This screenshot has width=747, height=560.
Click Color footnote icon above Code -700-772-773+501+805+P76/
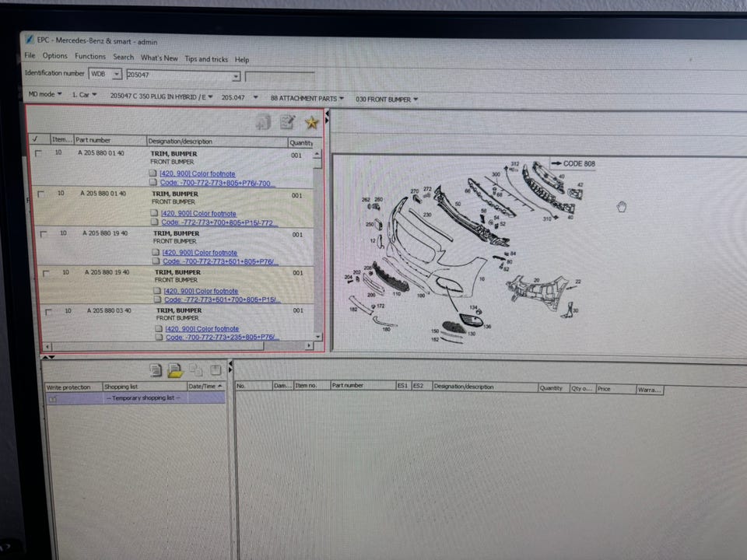pyautogui.click(x=156, y=252)
